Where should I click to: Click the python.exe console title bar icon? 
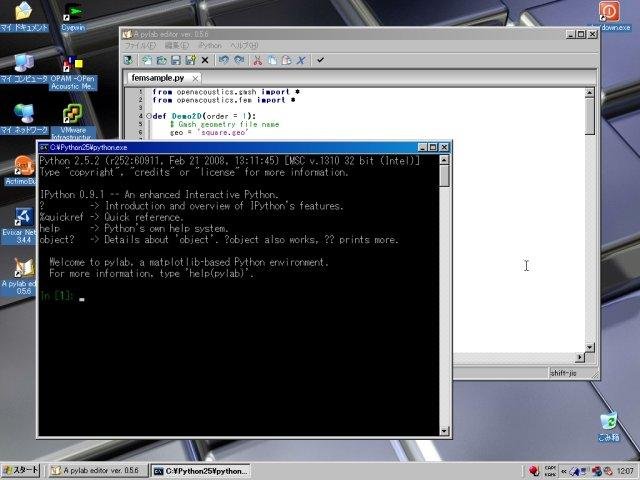44,147
